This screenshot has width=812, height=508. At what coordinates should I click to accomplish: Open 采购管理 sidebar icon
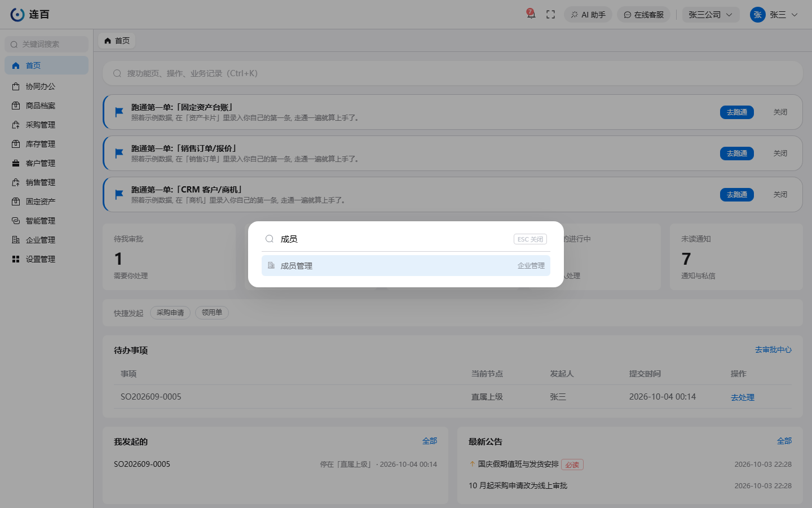[16, 125]
